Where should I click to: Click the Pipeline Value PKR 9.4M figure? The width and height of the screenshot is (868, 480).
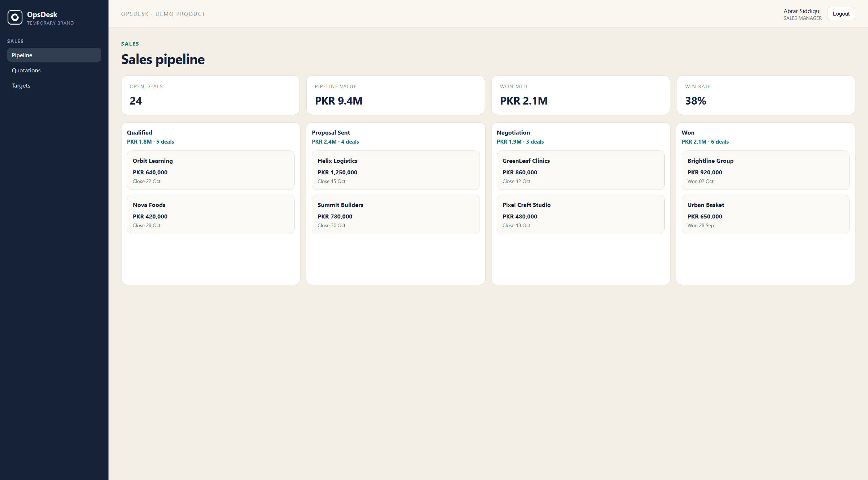pos(339,101)
